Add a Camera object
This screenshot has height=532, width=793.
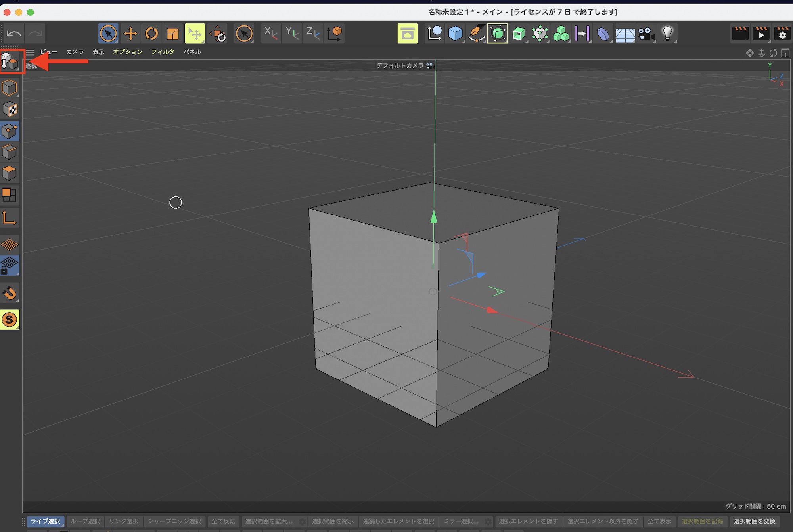[646, 34]
